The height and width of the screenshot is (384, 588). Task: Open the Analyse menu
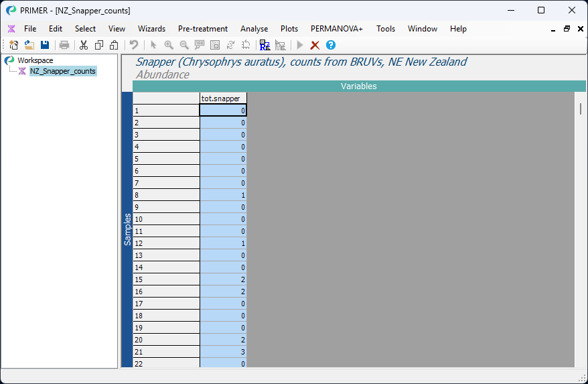pyautogui.click(x=254, y=29)
